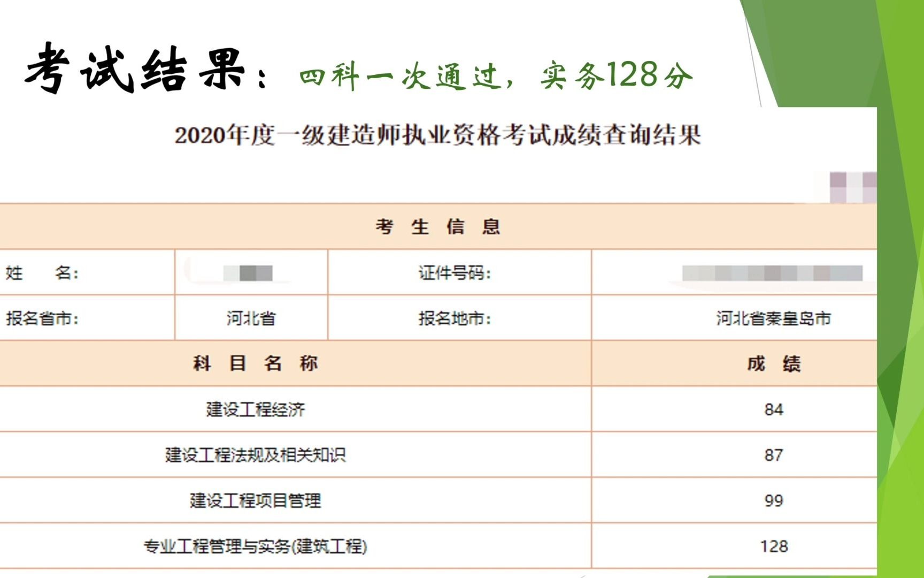Click score '87' for 法规及相关知识

pyautogui.click(x=774, y=455)
